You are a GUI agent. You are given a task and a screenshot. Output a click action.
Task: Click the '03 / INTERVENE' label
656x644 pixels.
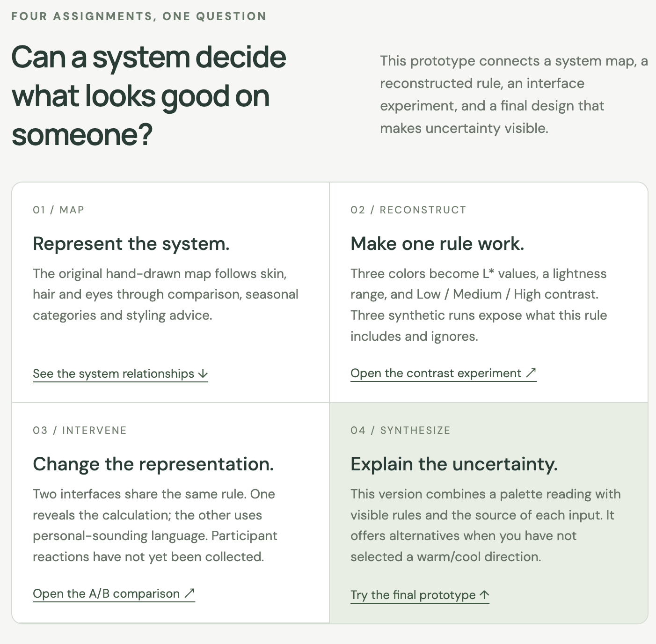(80, 431)
